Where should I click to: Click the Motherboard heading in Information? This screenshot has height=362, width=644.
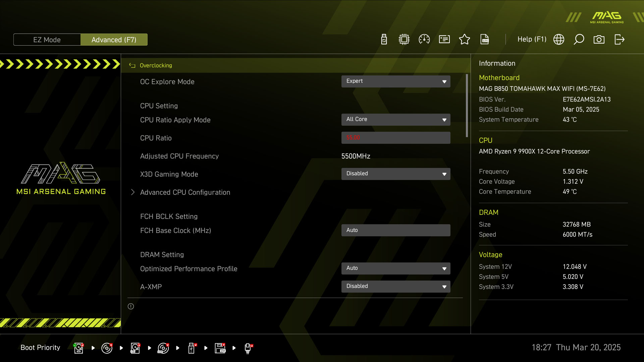tap(499, 78)
